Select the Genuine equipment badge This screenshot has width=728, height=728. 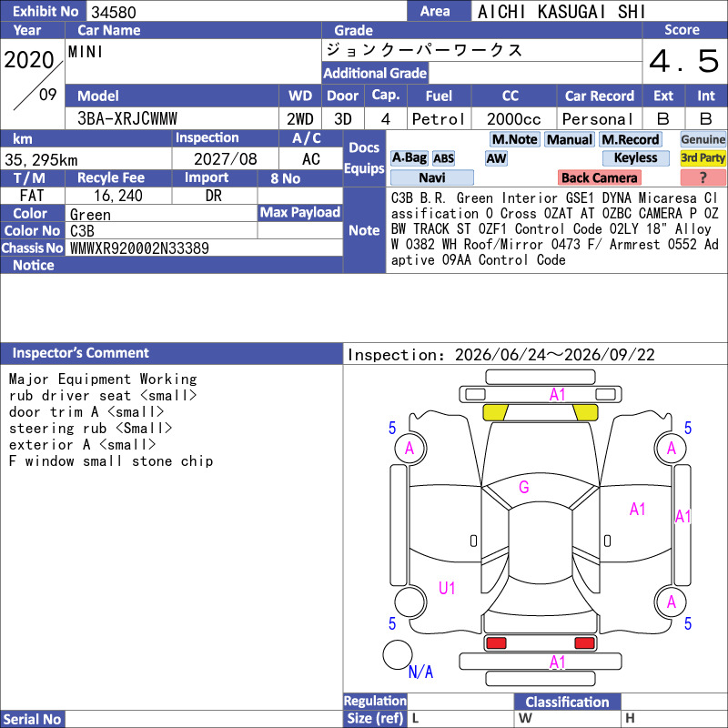click(x=703, y=139)
